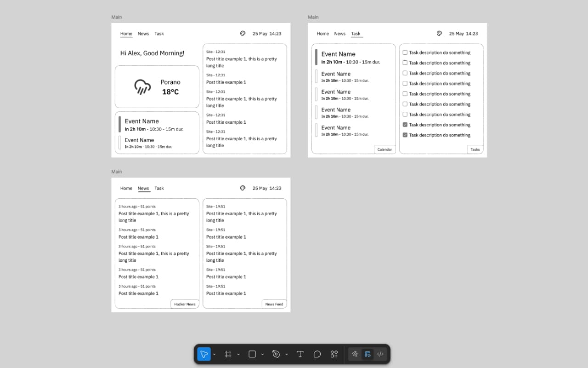Click the 'Hi Alex, Good Morning!' greeting
588x368 pixels.
152,53
